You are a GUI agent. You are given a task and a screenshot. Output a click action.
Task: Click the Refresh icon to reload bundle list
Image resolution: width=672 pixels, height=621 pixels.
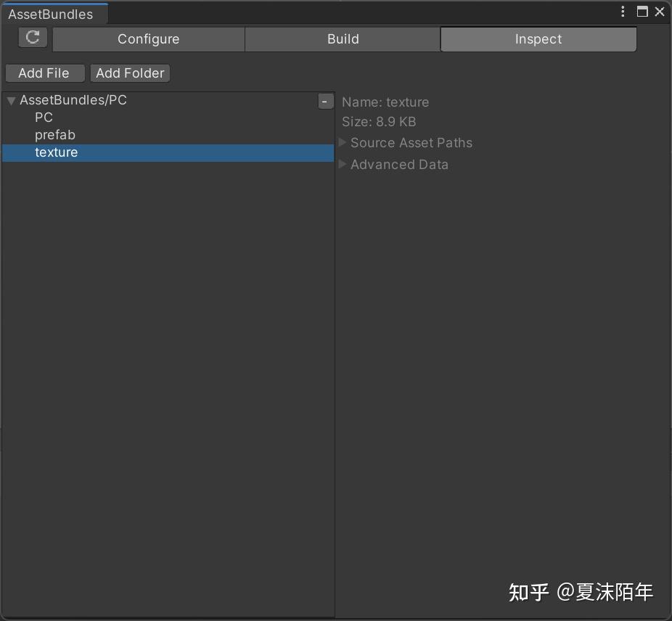32,38
